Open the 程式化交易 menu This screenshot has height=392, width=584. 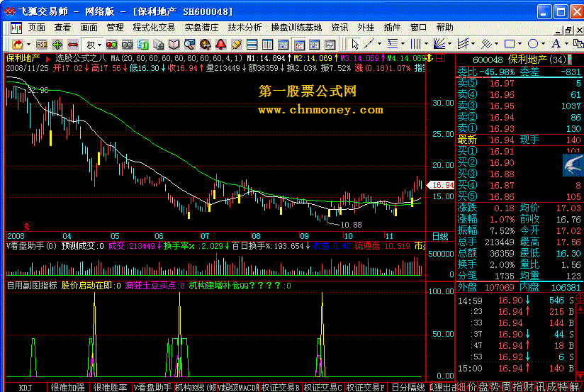[x=154, y=28]
